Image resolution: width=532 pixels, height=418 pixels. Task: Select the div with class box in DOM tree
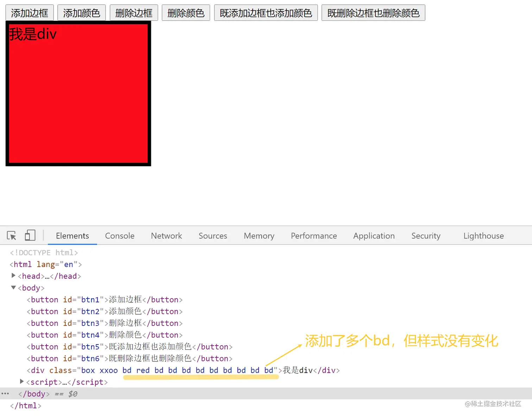(141, 370)
